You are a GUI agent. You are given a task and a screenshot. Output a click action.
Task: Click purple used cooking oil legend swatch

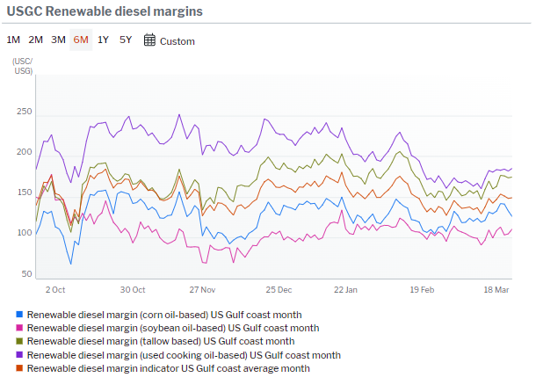[x=19, y=355]
